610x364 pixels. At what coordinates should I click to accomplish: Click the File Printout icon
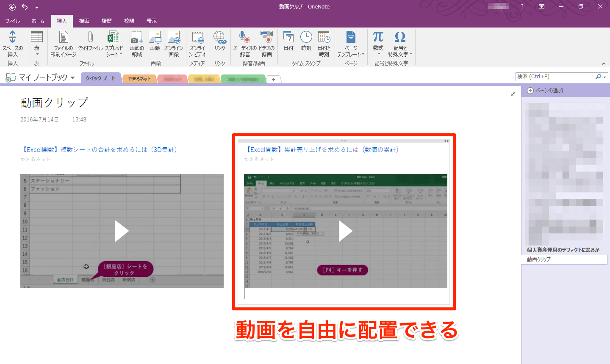[x=64, y=37]
